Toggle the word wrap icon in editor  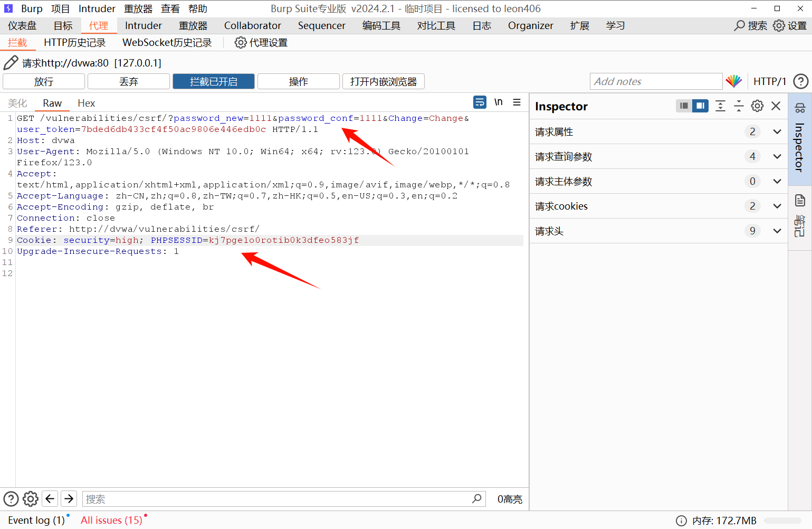point(480,102)
